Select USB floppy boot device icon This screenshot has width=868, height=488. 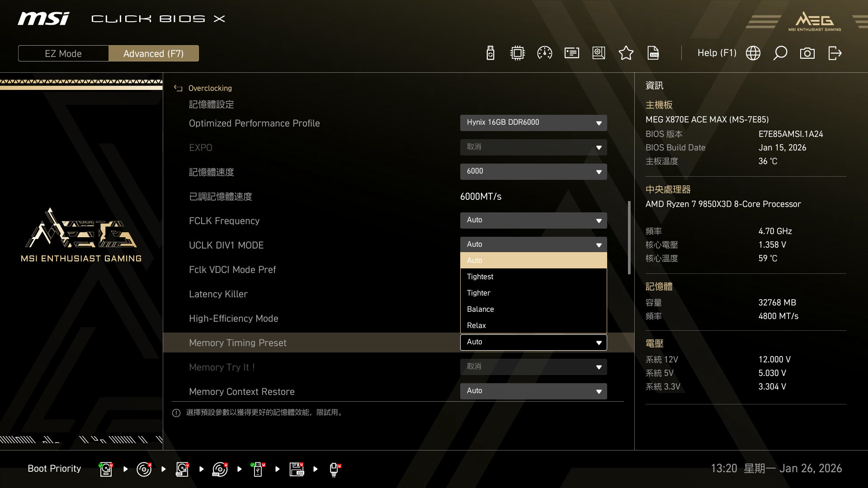click(x=297, y=469)
